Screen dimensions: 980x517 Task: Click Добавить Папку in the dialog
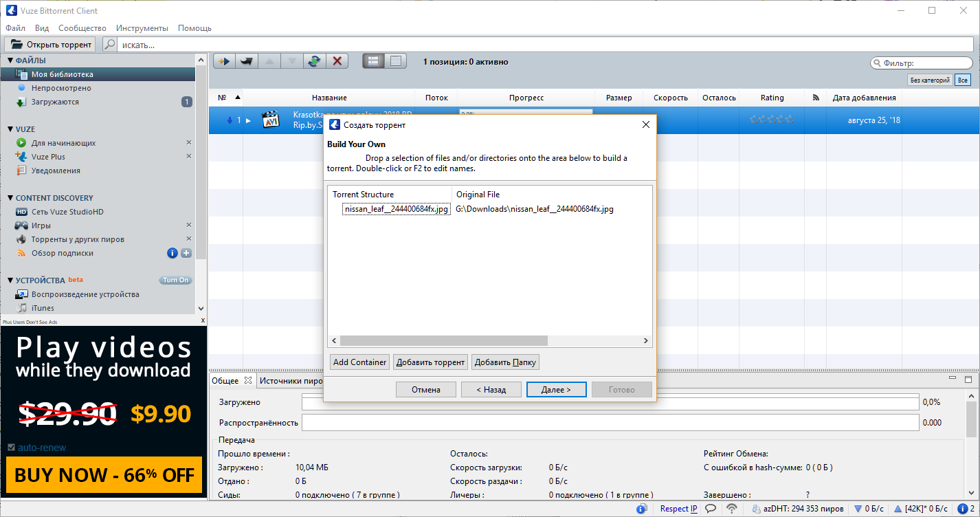pos(505,362)
